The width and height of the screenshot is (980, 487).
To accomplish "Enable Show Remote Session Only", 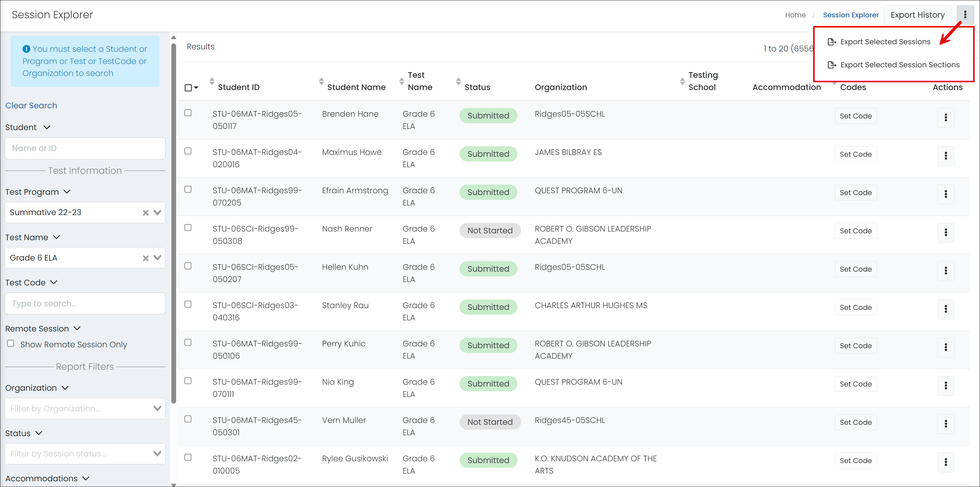I will point(11,343).
